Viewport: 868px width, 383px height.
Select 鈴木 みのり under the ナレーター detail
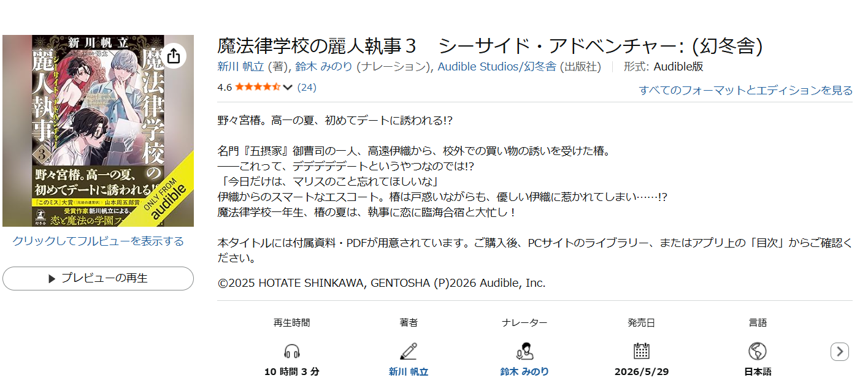point(524,372)
